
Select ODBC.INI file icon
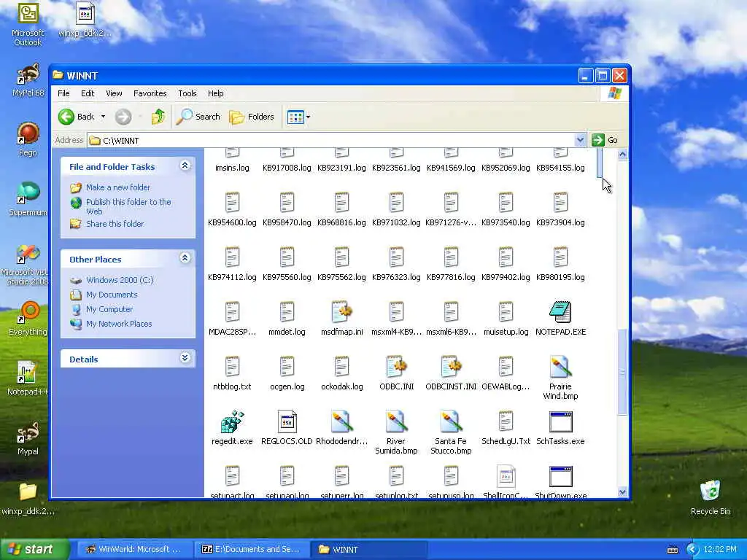[x=396, y=367]
